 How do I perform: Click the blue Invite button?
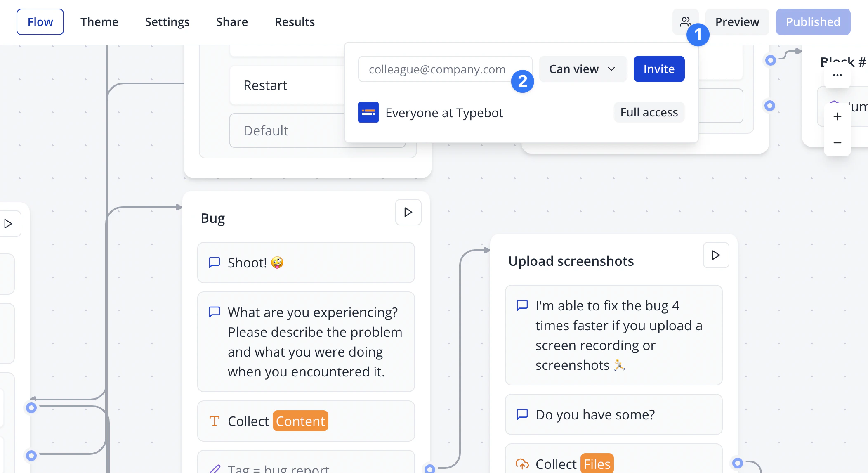pyautogui.click(x=658, y=69)
